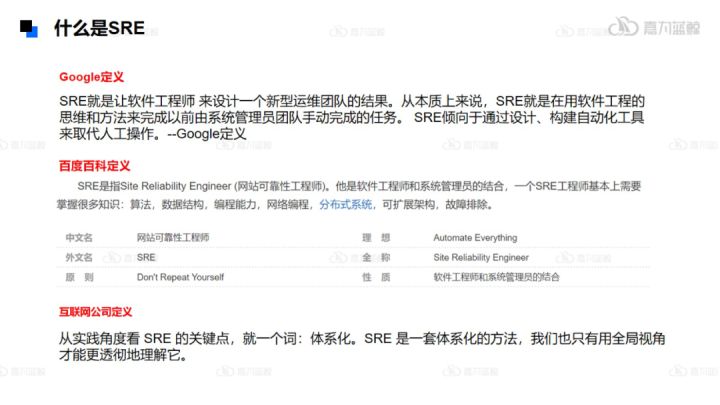This screenshot has width=720, height=405.
Task: Select the red heading 百度百科定义
Action: 95,166
